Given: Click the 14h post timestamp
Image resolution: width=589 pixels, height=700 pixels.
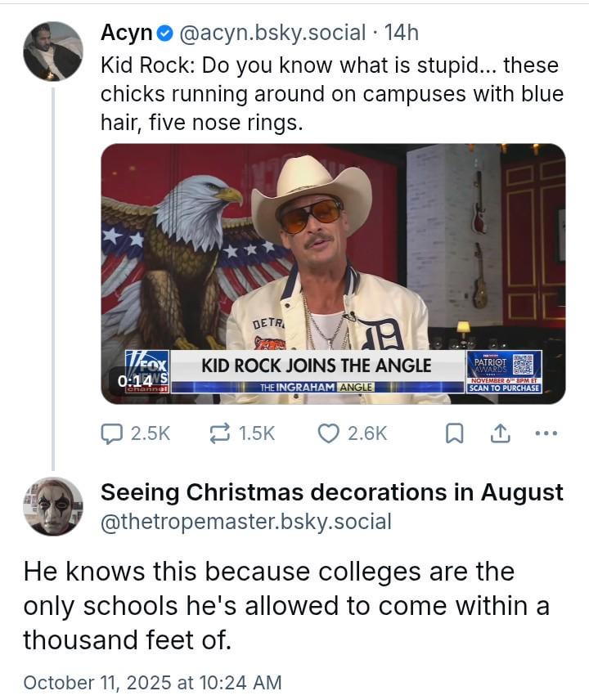Looking at the screenshot, I should click(x=401, y=33).
